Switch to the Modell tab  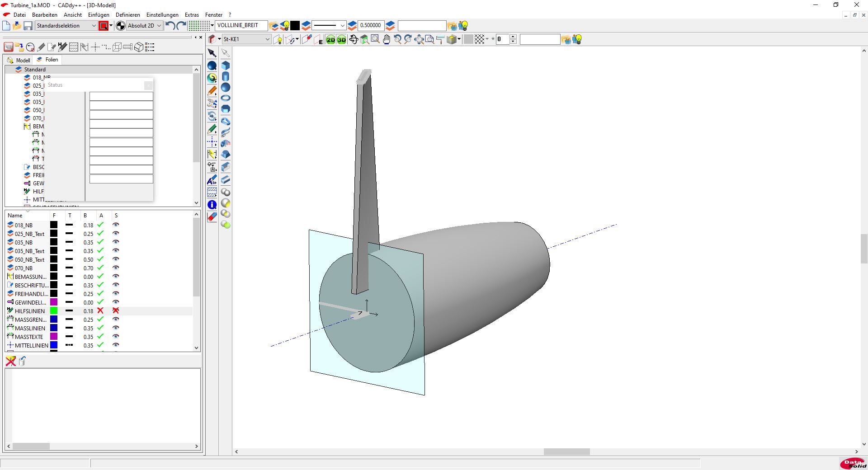[x=19, y=60]
